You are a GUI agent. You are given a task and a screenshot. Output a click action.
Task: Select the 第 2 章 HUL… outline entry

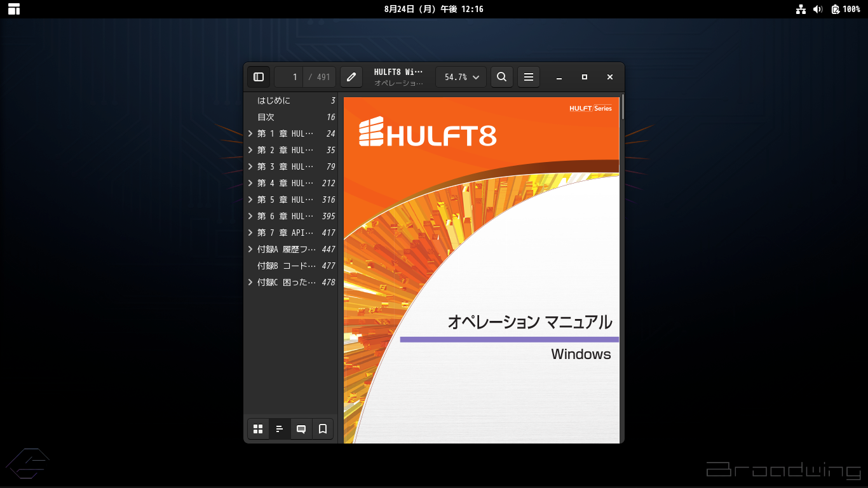click(291, 150)
